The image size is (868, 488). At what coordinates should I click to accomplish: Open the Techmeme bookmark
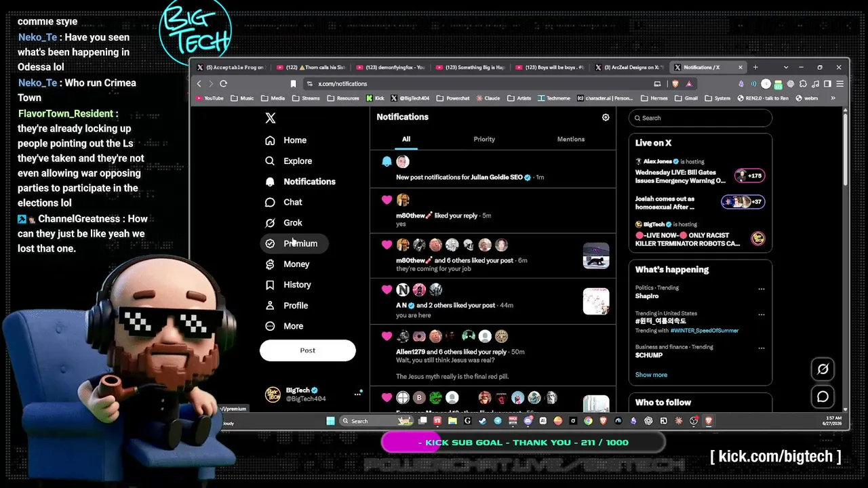[553, 98]
